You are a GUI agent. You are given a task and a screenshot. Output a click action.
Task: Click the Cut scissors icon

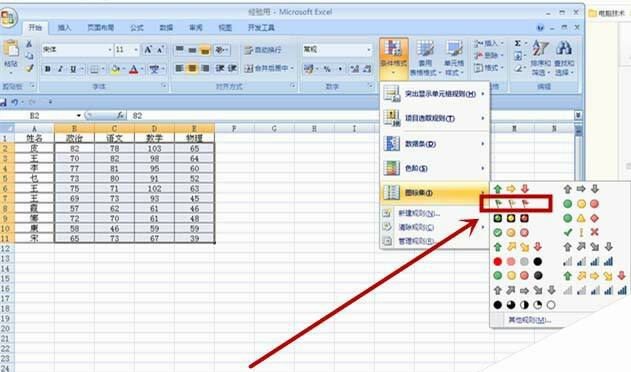(29, 44)
